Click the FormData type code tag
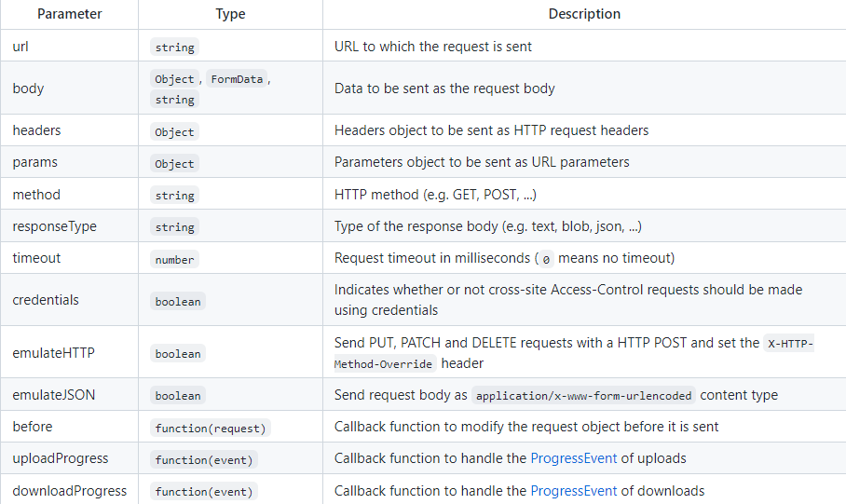Screen dimensions: 846x504 (237, 79)
